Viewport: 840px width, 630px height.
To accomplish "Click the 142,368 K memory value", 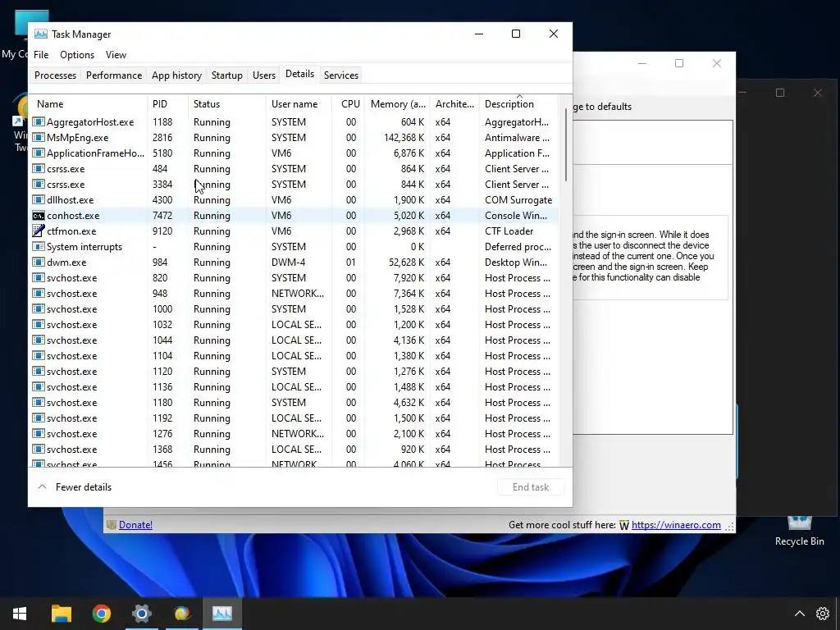I will pyautogui.click(x=404, y=138).
